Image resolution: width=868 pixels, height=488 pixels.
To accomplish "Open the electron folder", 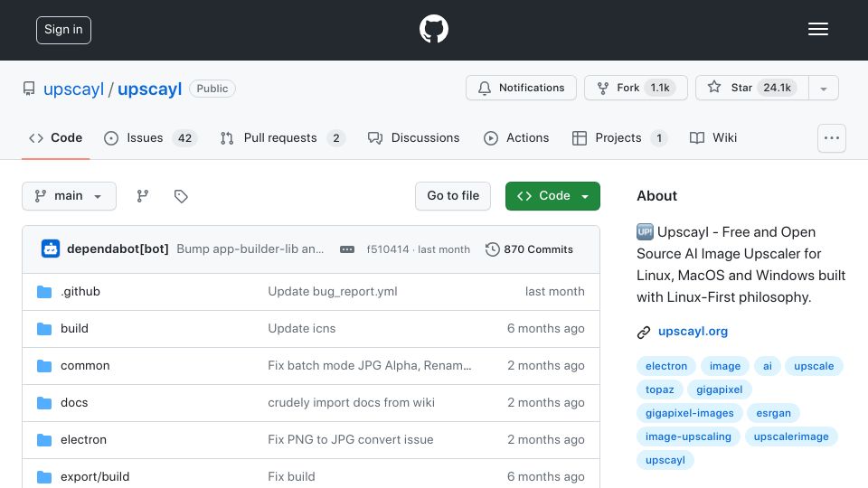I will [x=83, y=440].
